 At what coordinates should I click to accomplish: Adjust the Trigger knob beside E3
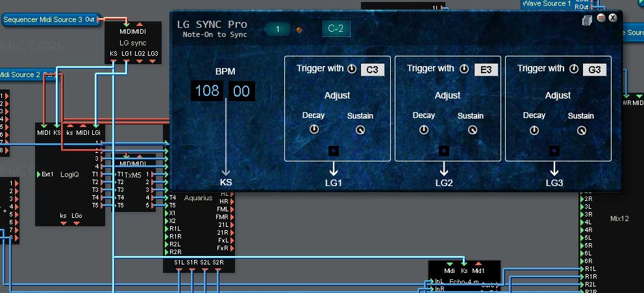[x=464, y=69]
